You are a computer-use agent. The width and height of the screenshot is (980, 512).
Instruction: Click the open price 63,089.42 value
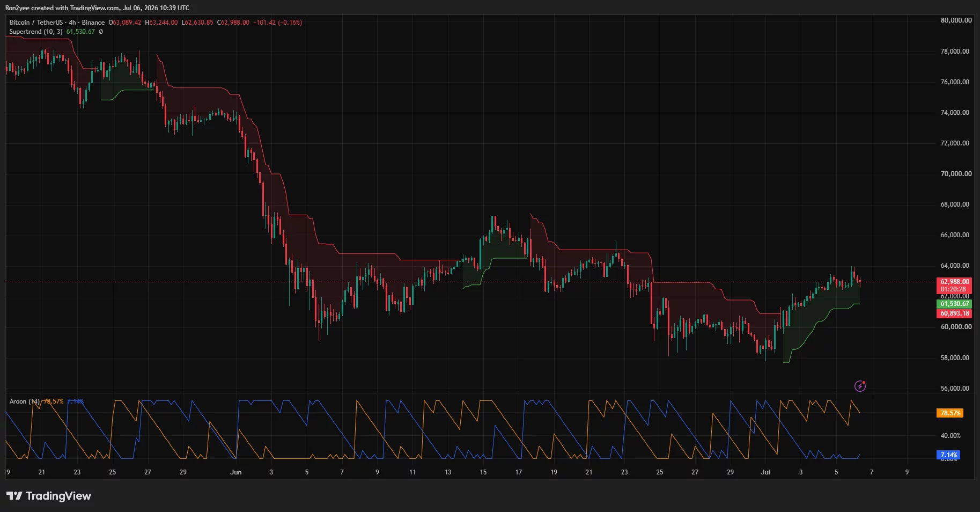click(x=127, y=23)
